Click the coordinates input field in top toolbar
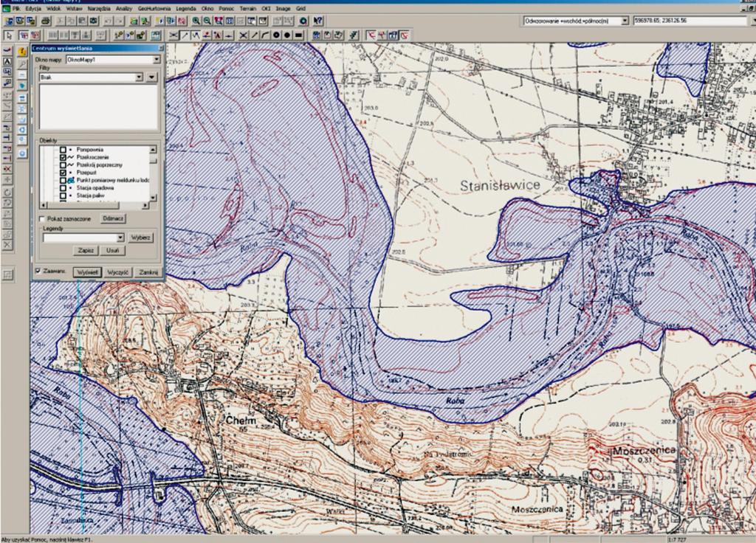The image size is (756, 543). click(691, 21)
